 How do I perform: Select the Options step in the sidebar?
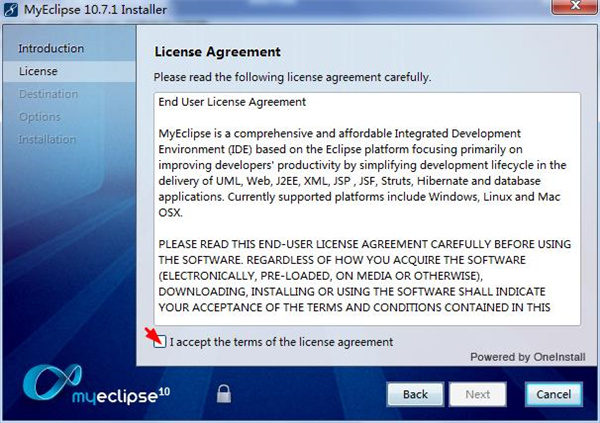point(40,117)
